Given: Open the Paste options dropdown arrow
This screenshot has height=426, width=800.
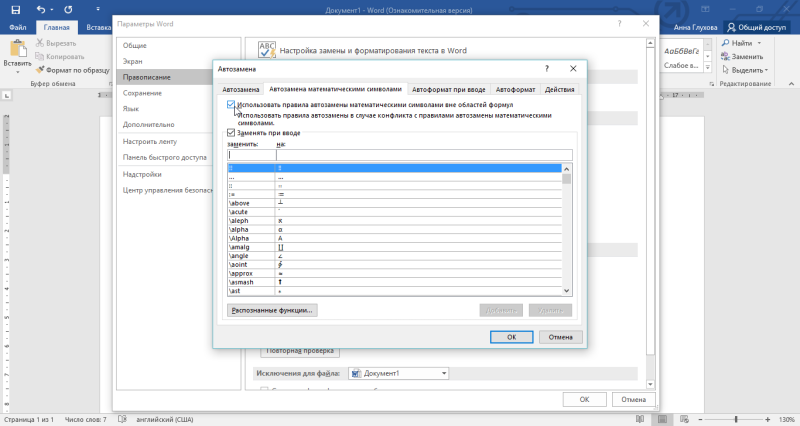Looking at the screenshot, I should [18, 72].
